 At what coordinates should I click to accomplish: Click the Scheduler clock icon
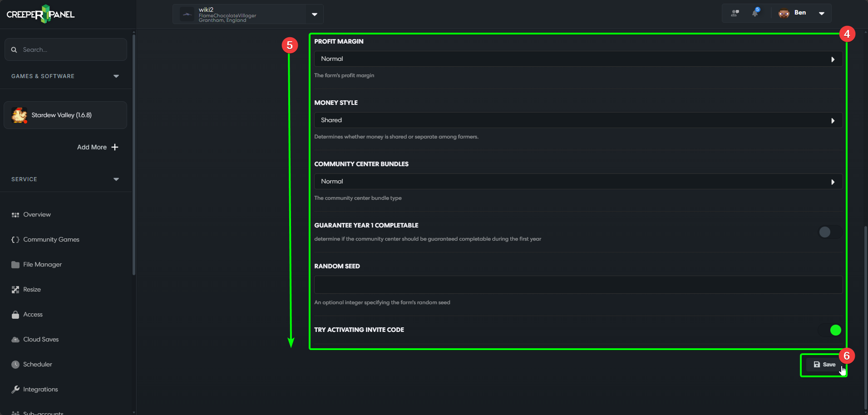click(15, 365)
